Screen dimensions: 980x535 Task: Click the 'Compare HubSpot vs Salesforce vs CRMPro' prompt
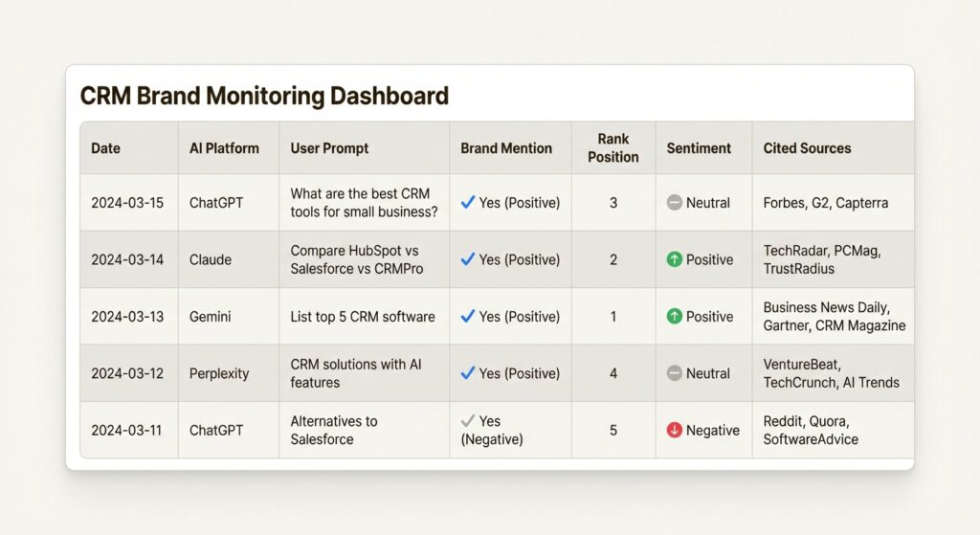[355, 259]
